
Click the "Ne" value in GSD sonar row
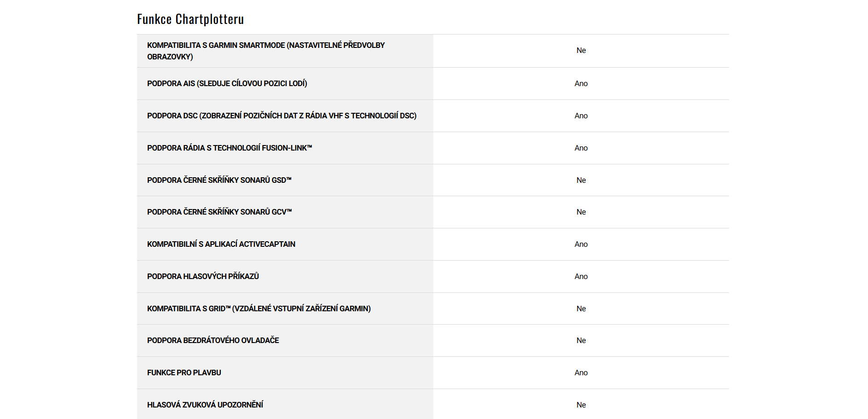pyautogui.click(x=581, y=180)
